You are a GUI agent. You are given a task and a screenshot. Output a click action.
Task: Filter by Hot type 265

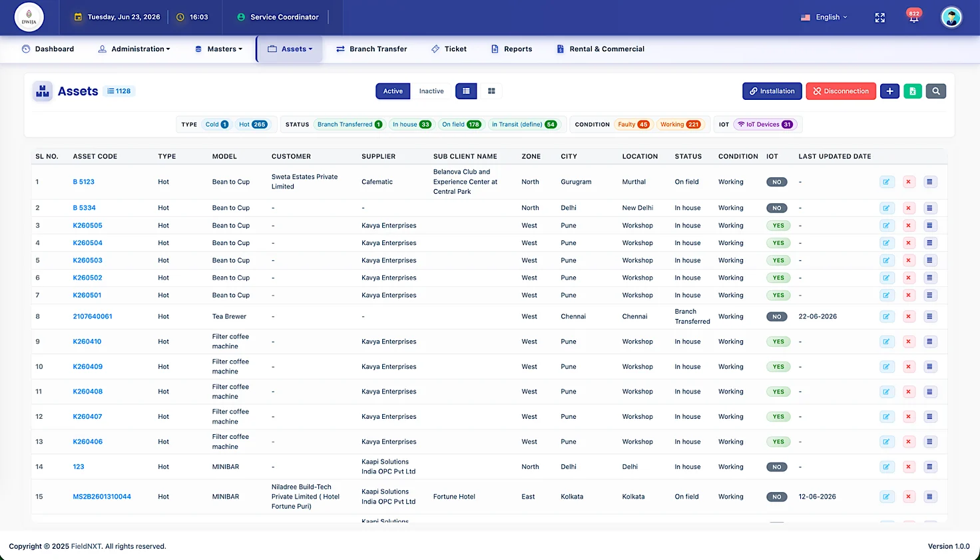pos(252,125)
